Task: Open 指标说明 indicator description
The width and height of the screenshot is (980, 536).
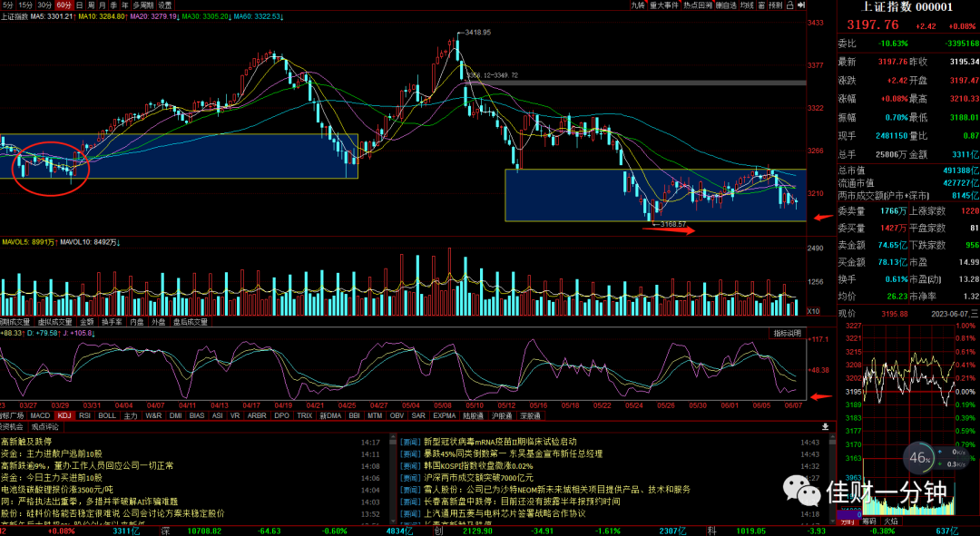Action: pyautogui.click(x=787, y=334)
